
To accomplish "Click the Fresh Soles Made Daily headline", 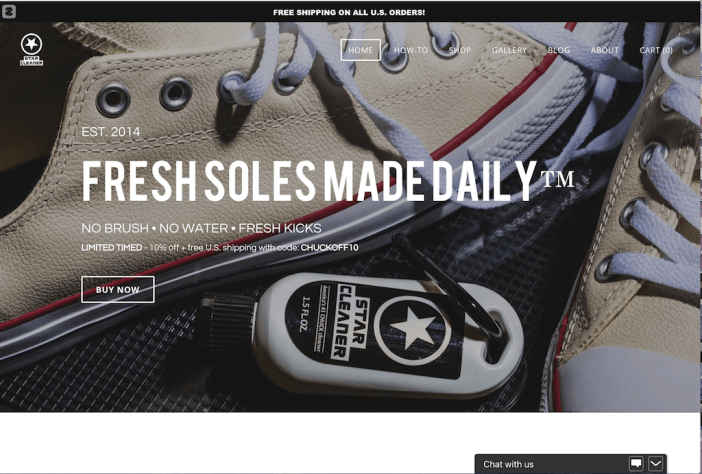I will click(328, 180).
